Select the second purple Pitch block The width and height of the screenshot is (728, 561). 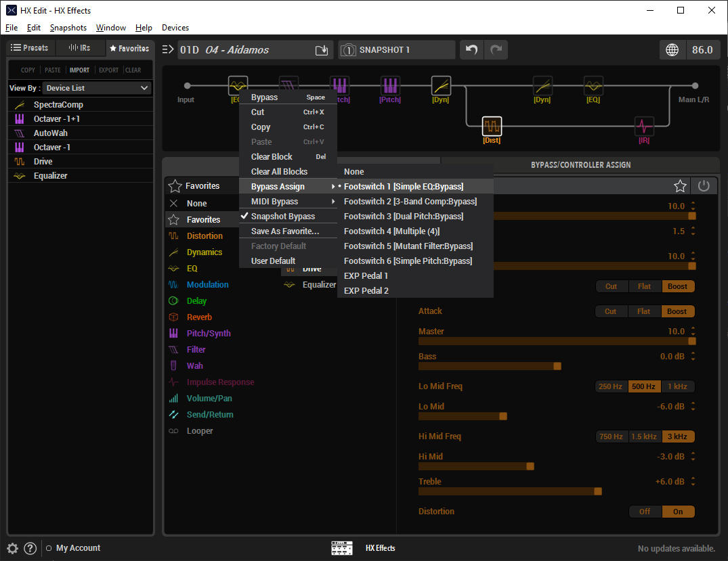(x=390, y=85)
